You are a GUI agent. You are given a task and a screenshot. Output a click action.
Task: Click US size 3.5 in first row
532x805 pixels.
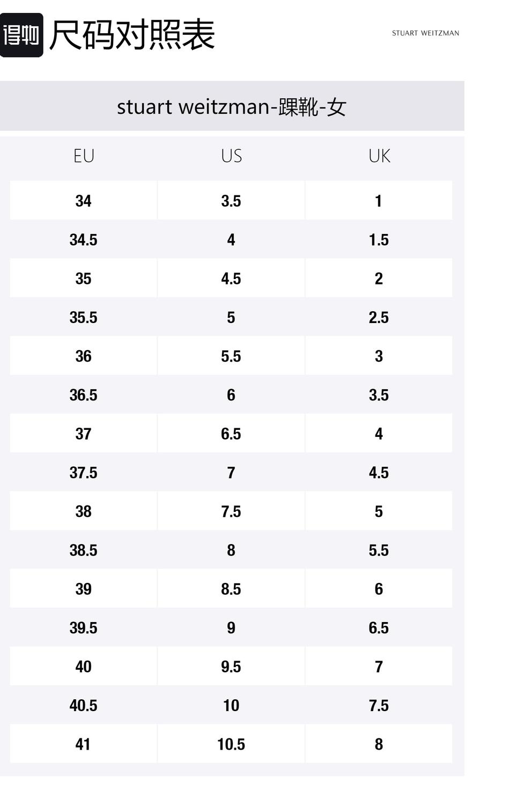tap(231, 201)
